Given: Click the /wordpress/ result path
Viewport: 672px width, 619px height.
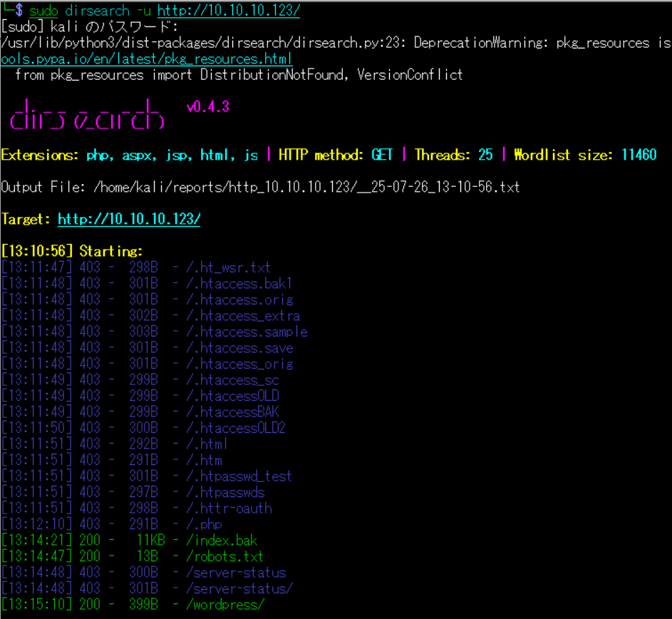Looking at the screenshot, I should (225, 605).
